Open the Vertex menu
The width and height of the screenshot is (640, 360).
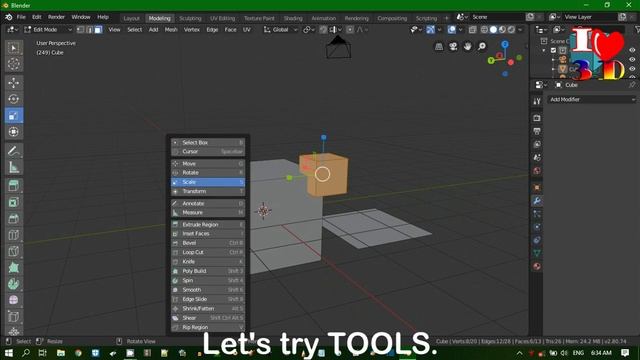191,29
